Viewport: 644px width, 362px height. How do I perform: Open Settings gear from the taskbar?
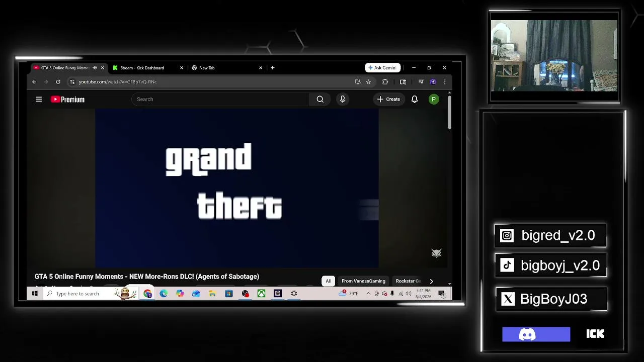pyautogui.click(x=294, y=294)
